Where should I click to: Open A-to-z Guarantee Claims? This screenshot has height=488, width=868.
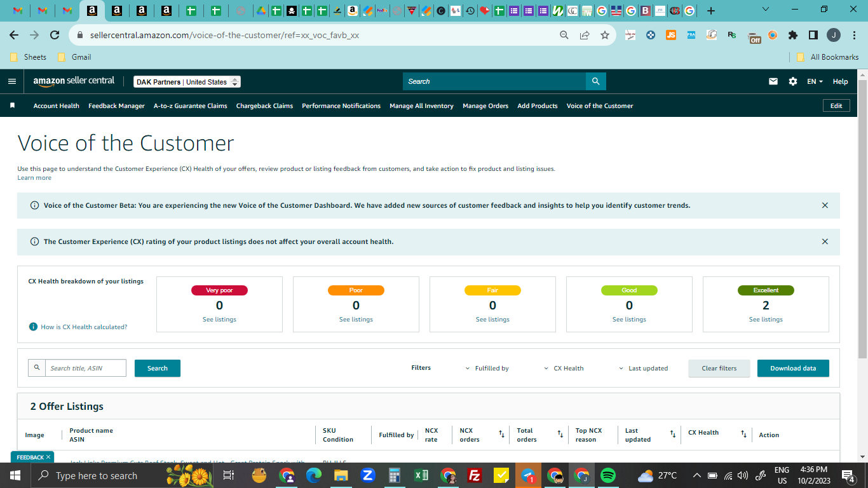190,105
